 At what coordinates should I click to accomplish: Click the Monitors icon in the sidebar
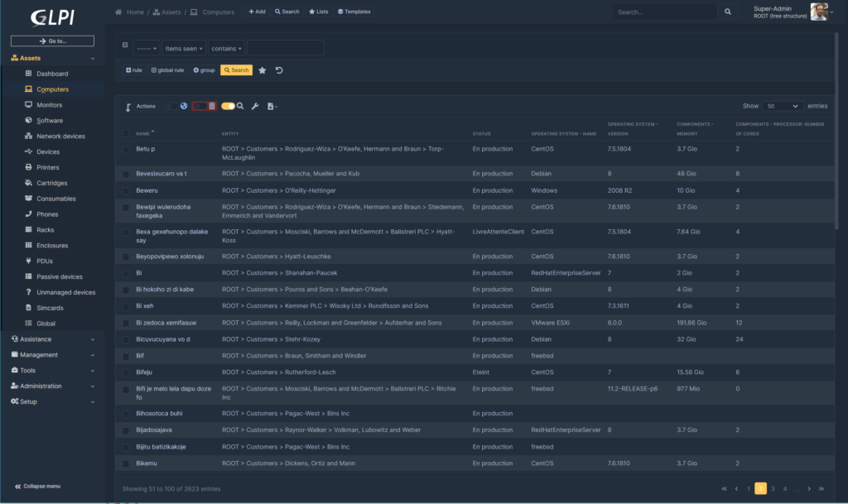pyautogui.click(x=29, y=105)
